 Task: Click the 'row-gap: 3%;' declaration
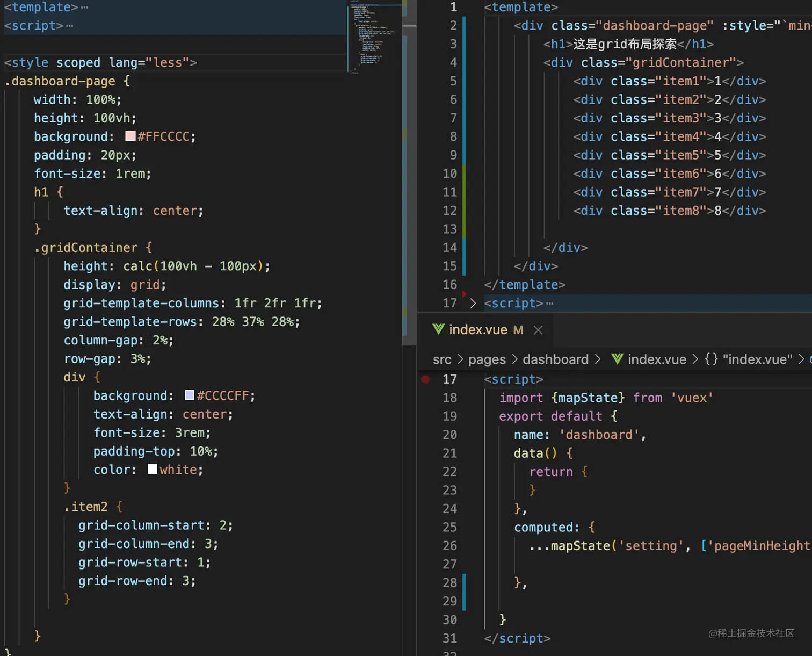point(107,359)
